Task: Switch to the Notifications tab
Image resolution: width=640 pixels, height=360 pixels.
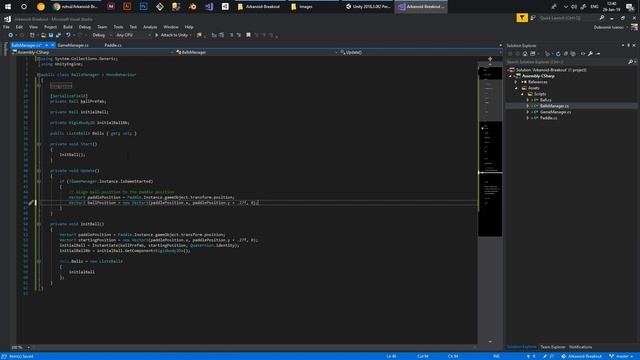Action: [580, 347]
